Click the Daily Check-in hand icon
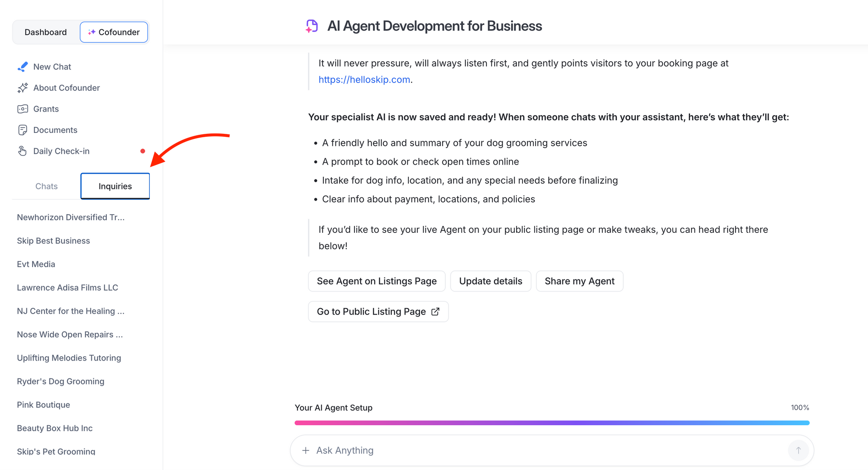This screenshot has height=470, width=868. point(23,151)
